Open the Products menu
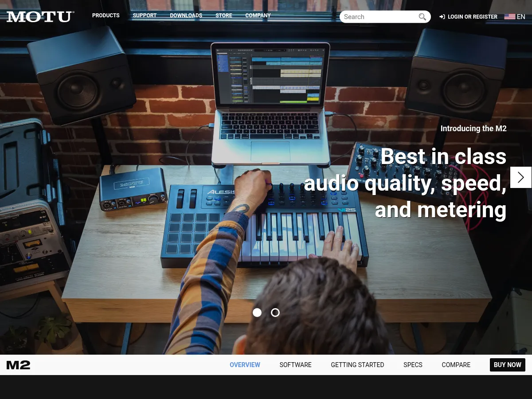This screenshot has height=399, width=532. pyautogui.click(x=106, y=16)
